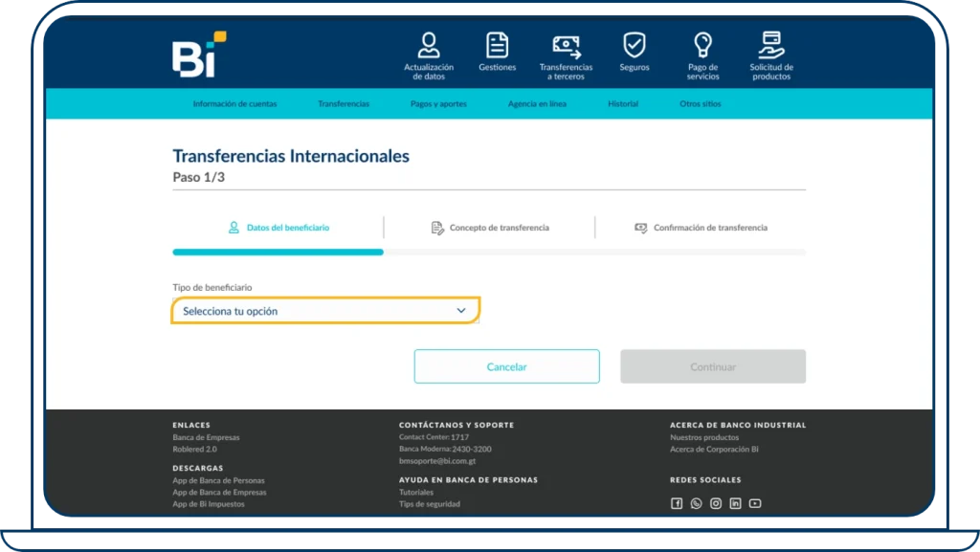Select the Gestiones icon
Image resolution: width=980 pixels, height=552 pixels.
(497, 53)
